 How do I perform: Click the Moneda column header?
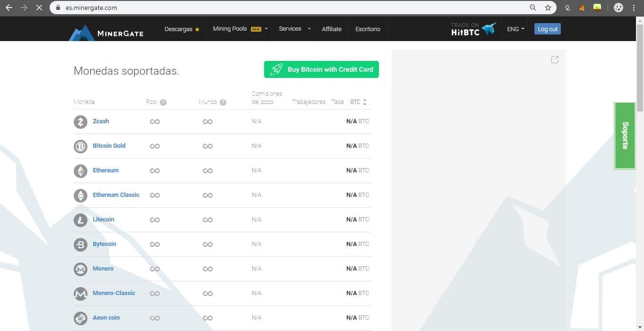pos(84,102)
